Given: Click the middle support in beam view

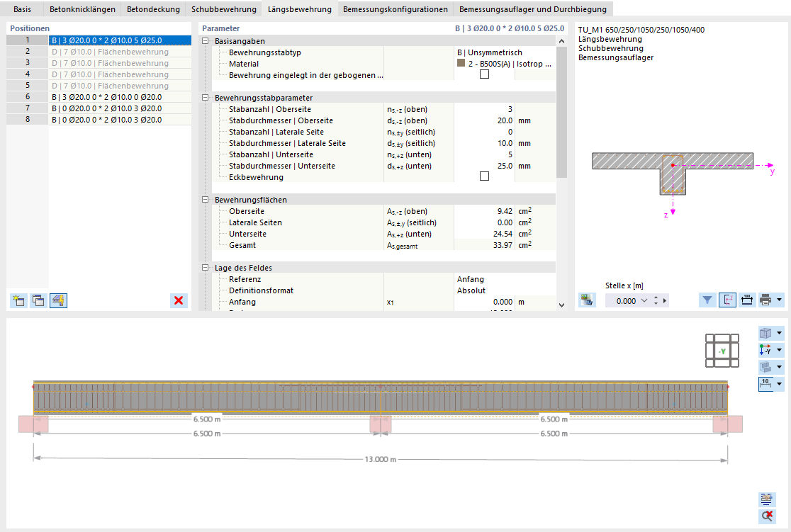Looking at the screenshot, I should tap(381, 424).
